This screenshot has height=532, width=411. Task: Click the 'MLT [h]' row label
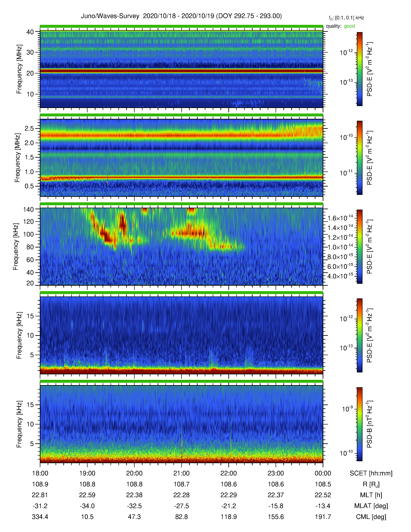coord(371,495)
